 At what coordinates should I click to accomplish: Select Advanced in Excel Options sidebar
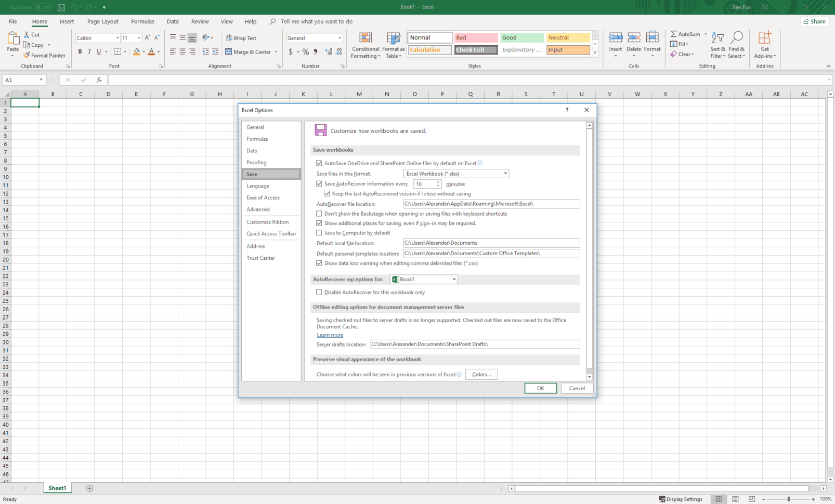(x=258, y=209)
